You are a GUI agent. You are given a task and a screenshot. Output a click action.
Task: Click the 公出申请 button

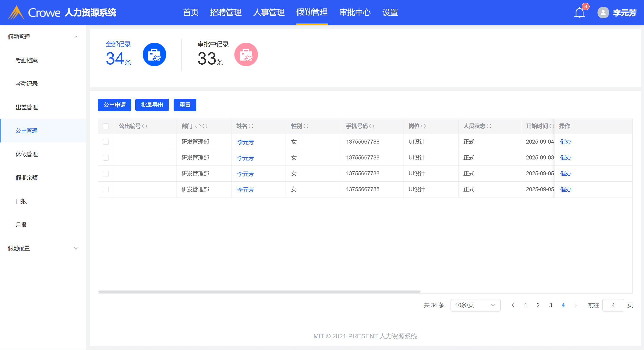pyautogui.click(x=115, y=105)
